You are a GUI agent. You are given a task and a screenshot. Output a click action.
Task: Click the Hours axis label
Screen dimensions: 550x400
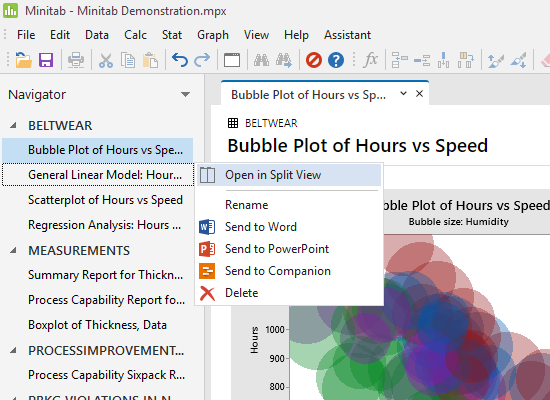[255, 340]
